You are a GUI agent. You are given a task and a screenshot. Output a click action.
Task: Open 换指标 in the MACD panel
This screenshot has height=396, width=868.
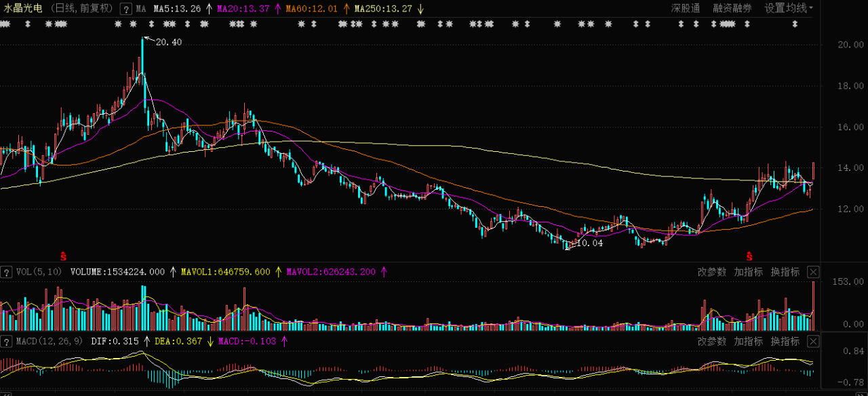(x=785, y=341)
